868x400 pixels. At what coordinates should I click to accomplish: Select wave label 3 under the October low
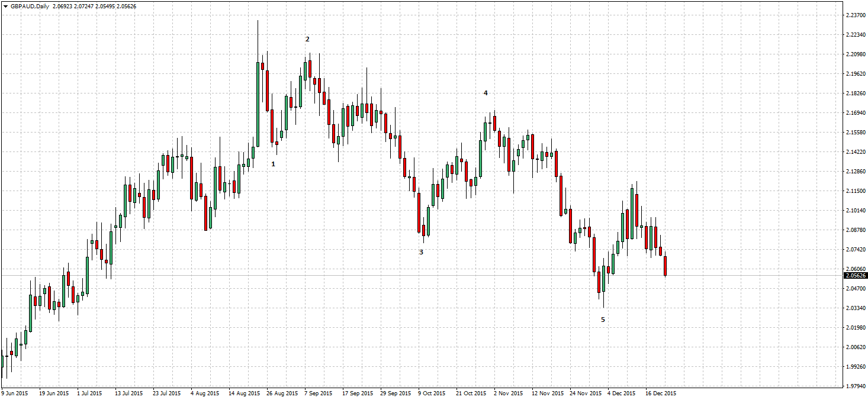pos(421,251)
